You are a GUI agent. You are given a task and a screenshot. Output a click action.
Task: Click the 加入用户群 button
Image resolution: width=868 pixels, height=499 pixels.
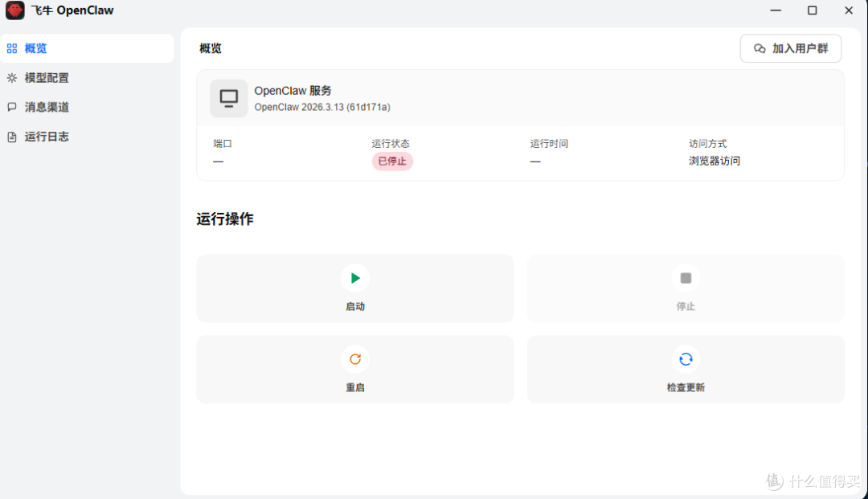click(791, 49)
